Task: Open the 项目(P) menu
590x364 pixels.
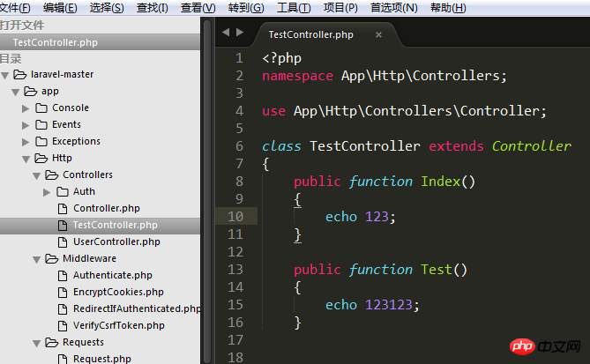Action: click(x=340, y=8)
